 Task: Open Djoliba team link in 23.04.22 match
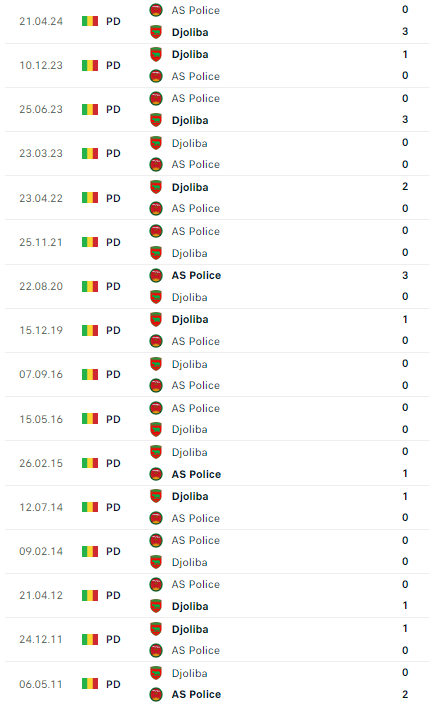[x=190, y=187]
